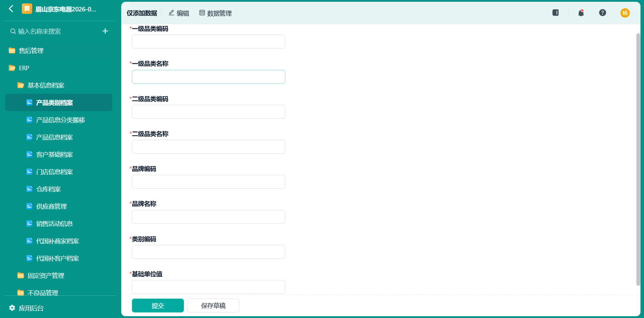Collapse the ERP folder
The height and width of the screenshot is (318, 644).
point(59,68)
